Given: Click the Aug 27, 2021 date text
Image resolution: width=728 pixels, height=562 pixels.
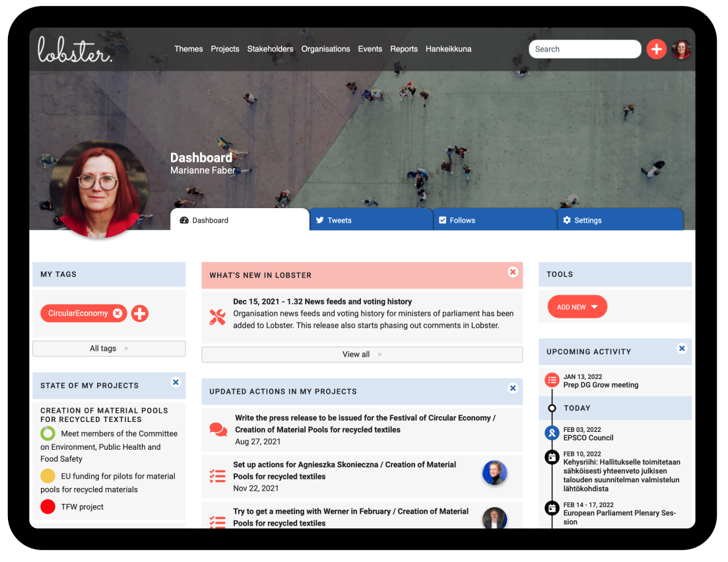Looking at the screenshot, I should 257,442.
